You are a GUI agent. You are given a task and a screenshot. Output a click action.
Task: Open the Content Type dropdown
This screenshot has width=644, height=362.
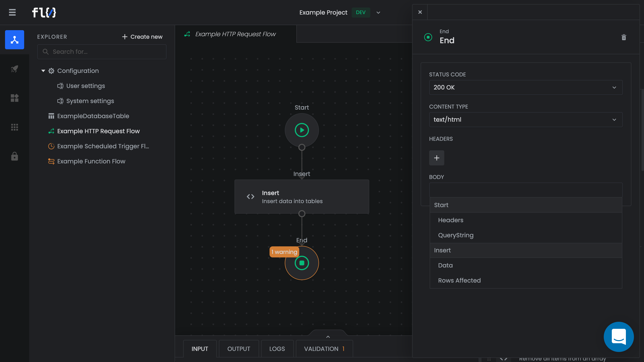(x=526, y=120)
